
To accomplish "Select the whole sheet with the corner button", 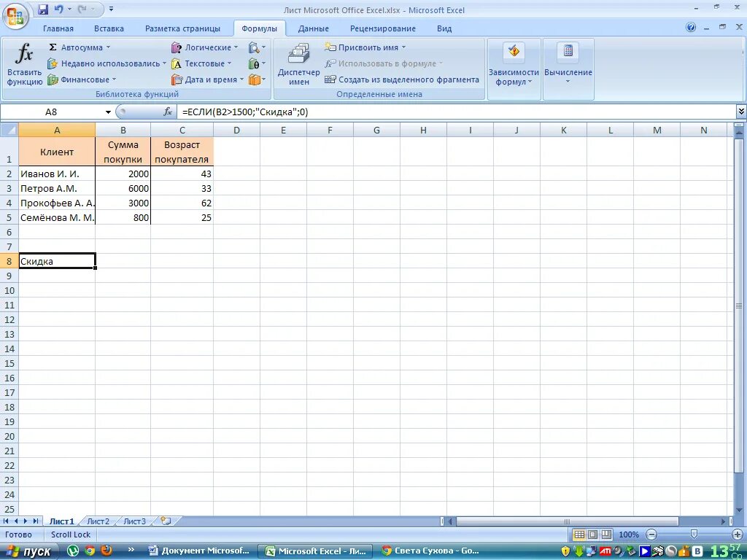I will [9, 130].
